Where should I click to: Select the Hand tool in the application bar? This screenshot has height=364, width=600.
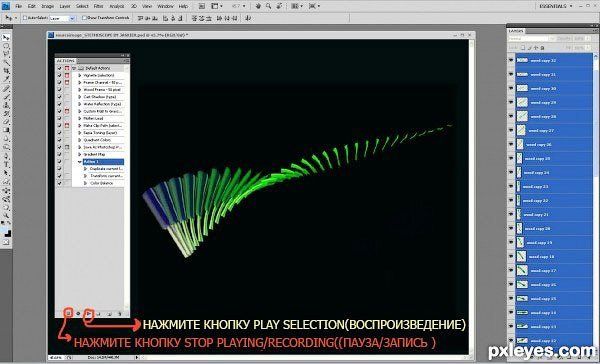coord(259,6)
